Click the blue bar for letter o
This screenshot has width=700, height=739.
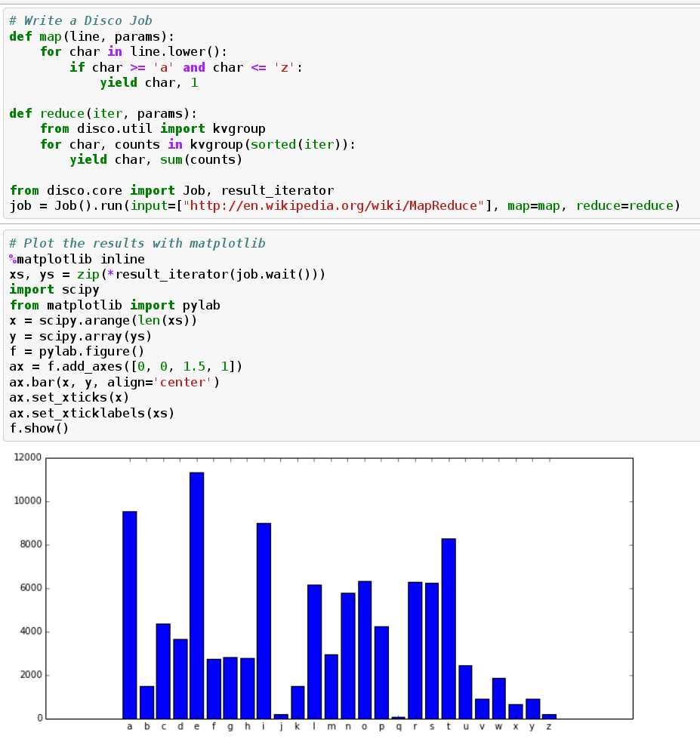tap(365, 650)
